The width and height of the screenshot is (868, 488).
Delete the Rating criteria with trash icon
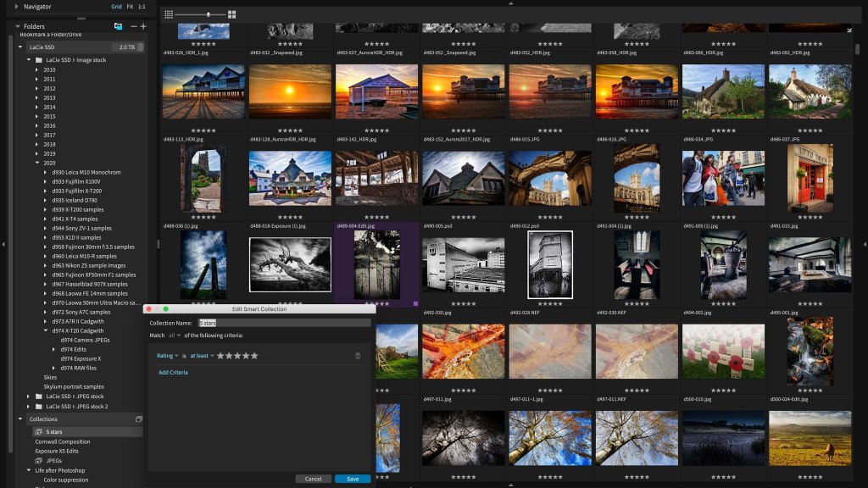358,356
